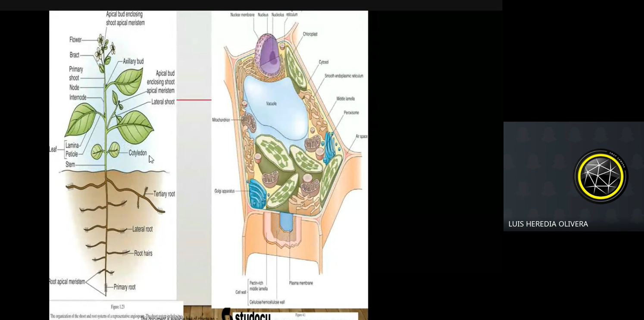The image size is (644, 320).
Task: Click the 'Golgi apparatus' label
Action: tap(225, 191)
